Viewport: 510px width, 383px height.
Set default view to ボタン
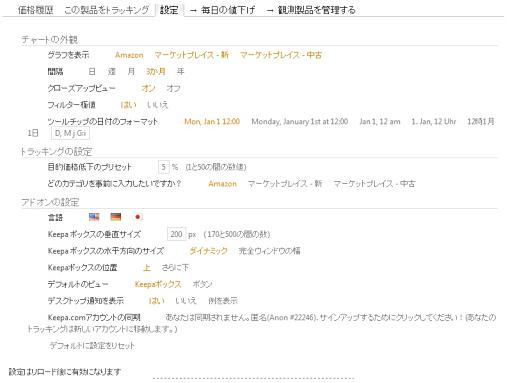202,284
